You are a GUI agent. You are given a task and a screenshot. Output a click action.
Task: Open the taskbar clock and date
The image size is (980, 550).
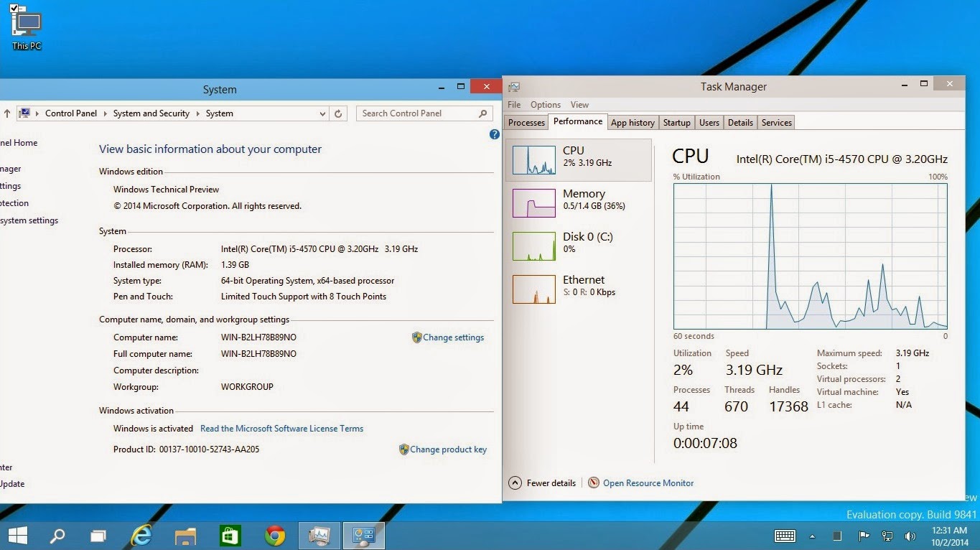[x=950, y=536]
